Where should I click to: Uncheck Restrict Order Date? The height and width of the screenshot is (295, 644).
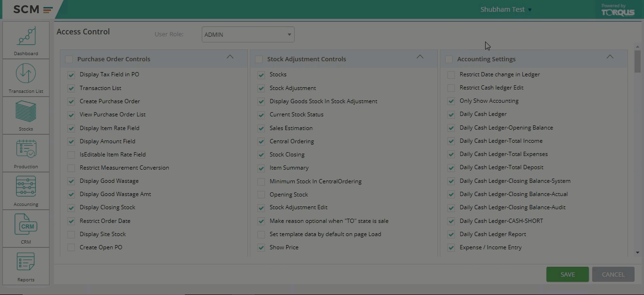point(71,221)
